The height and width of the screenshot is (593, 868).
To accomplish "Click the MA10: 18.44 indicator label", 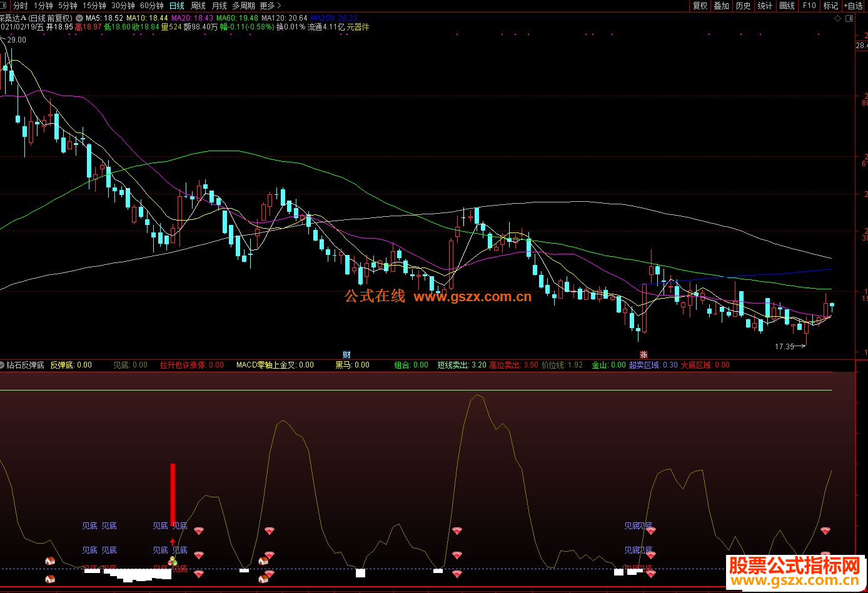I will click(x=148, y=18).
